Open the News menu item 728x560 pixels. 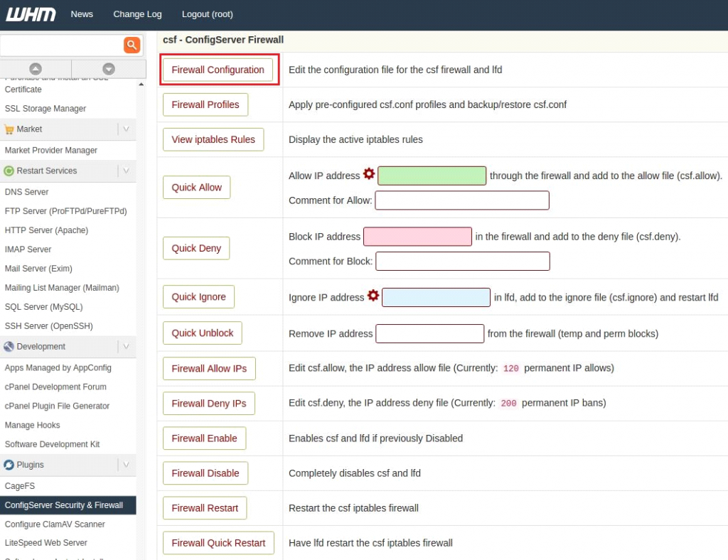click(82, 14)
